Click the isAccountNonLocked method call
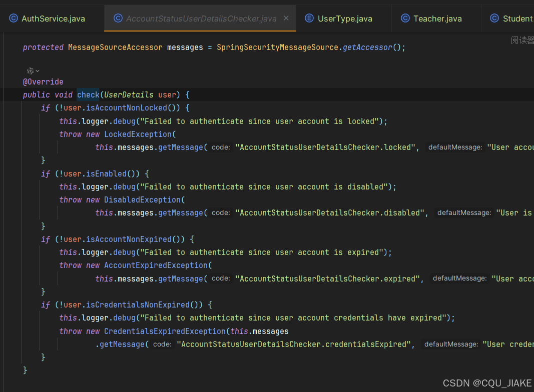The height and width of the screenshot is (392, 534). tap(127, 108)
